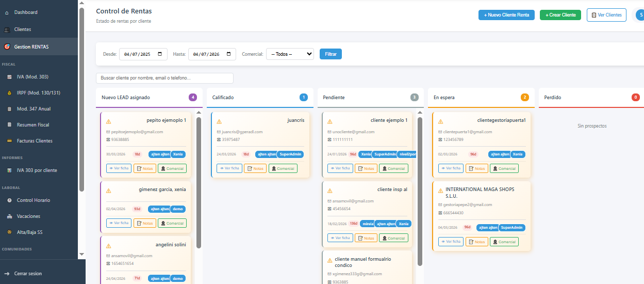Screen dimensions: 644x284
Task: Open IVA (Mod. 303) sidebar icon
Action: coord(9,77)
